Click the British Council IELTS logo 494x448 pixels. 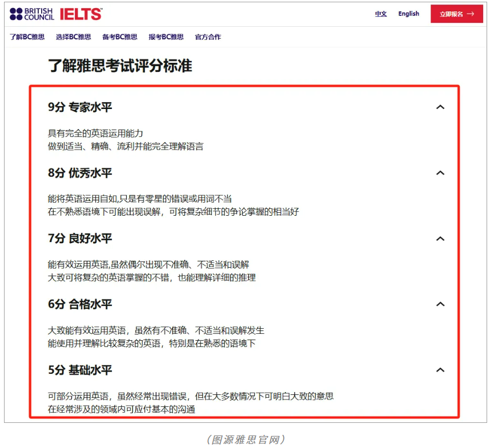pyautogui.click(x=56, y=14)
